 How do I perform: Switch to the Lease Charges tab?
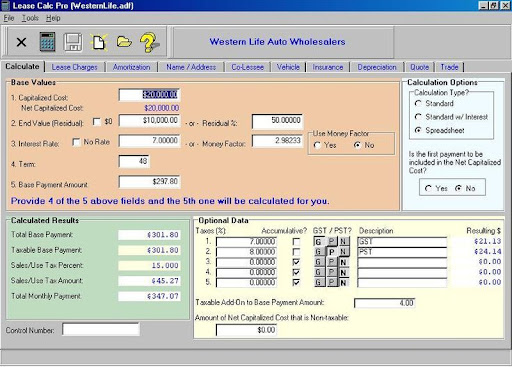point(75,67)
